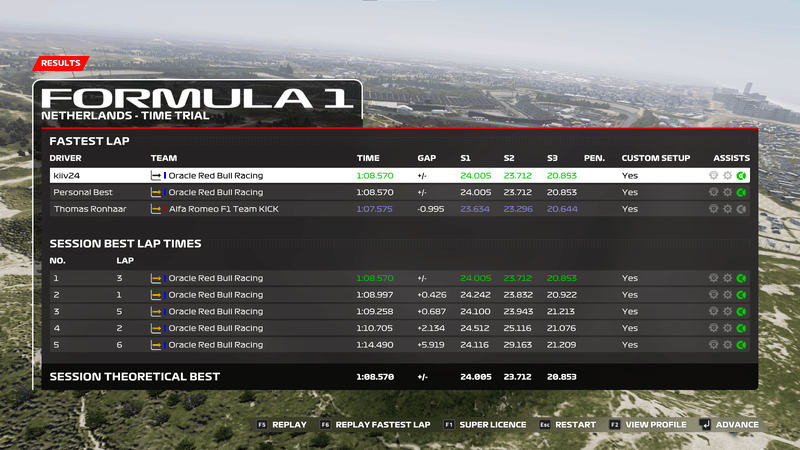Click the car icon in the 1:14.490 lap row
The width and height of the screenshot is (800, 450).
click(x=156, y=345)
